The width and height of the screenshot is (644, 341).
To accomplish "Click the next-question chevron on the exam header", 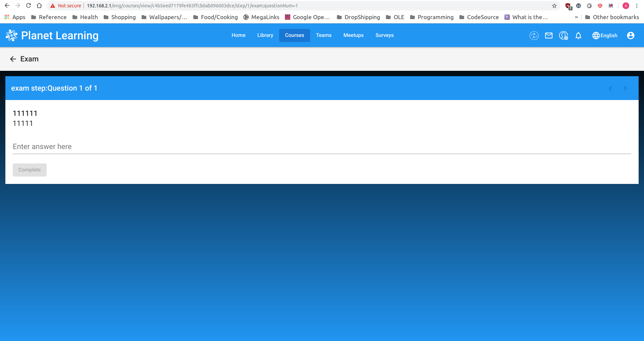I will coord(625,88).
